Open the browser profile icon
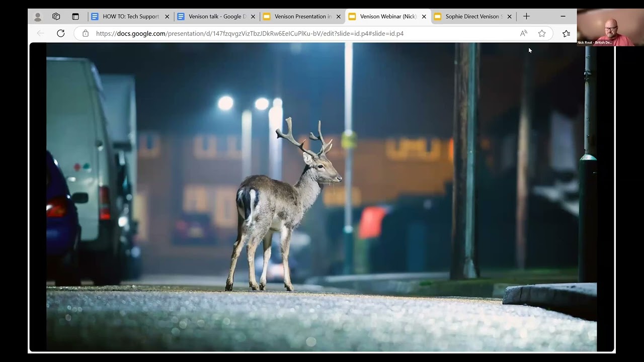The width and height of the screenshot is (644, 362). click(x=37, y=17)
